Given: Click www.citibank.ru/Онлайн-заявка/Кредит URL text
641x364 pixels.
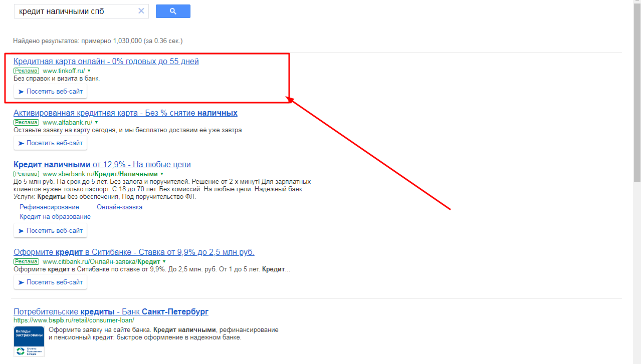Looking at the screenshot, I should tap(102, 261).
